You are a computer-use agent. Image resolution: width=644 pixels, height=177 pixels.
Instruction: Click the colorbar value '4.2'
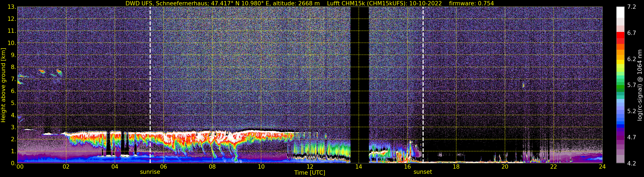point(632,163)
